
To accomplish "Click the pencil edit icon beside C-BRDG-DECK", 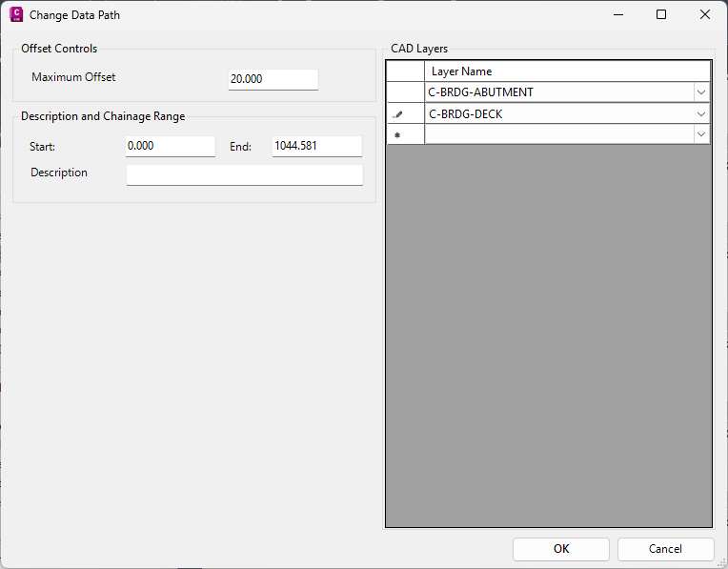I will [397, 114].
